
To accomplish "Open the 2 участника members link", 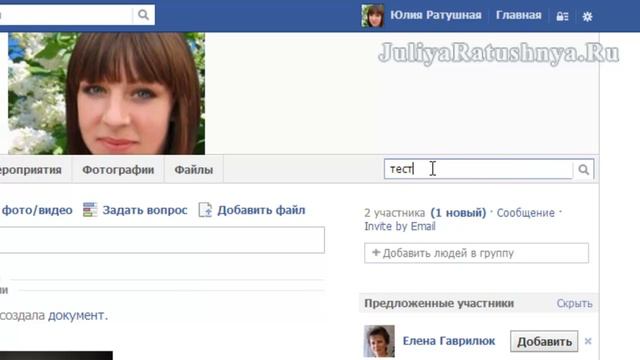I will [394, 213].
